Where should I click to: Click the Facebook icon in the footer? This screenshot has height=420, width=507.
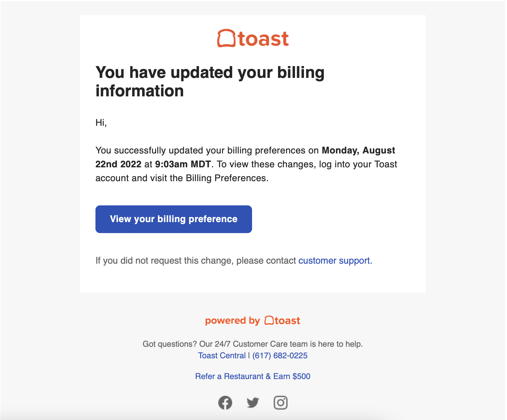(x=225, y=403)
